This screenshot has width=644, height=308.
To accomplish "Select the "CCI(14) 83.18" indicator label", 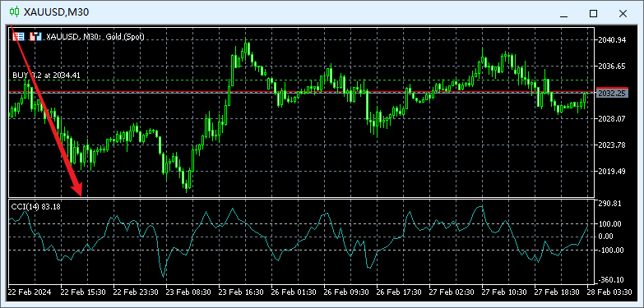I will [35, 207].
